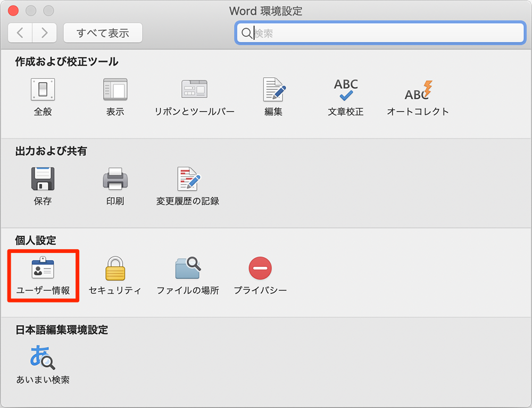Open プライバシー privacy settings
The width and height of the screenshot is (532, 408).
[x=260, y=276]
